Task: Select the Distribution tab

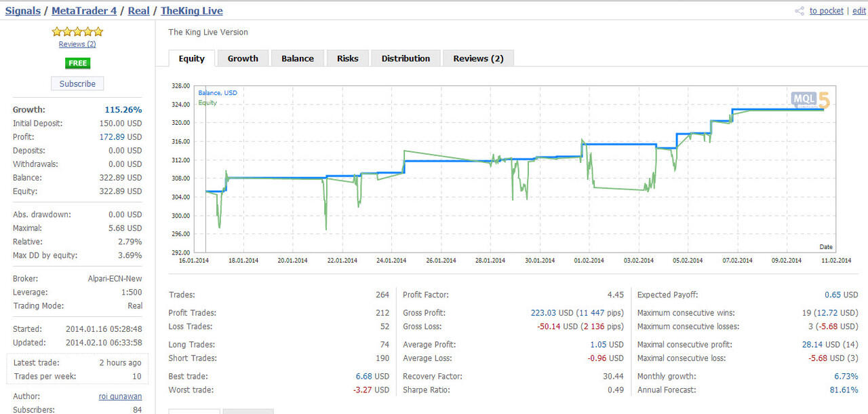Action: [406, 58]
